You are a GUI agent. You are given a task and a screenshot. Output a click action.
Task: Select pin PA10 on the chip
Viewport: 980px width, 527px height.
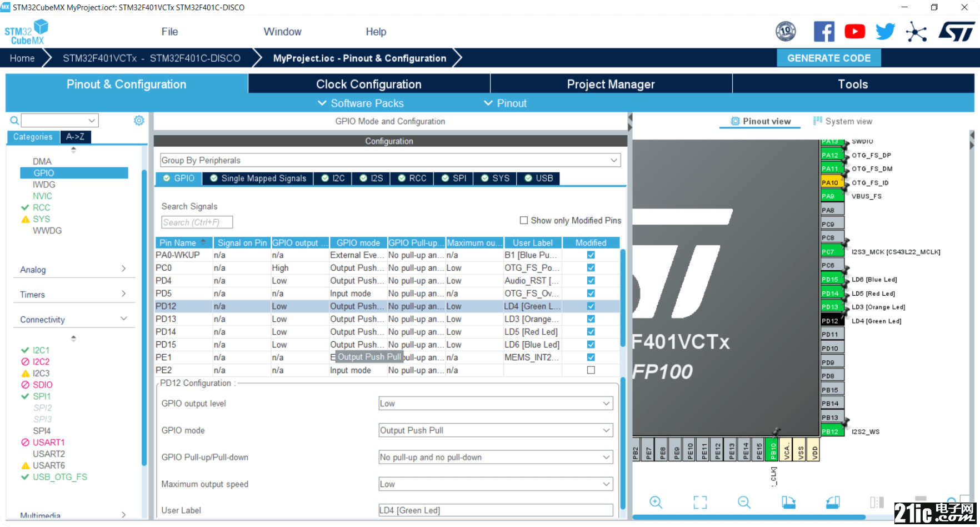[832, 182]
